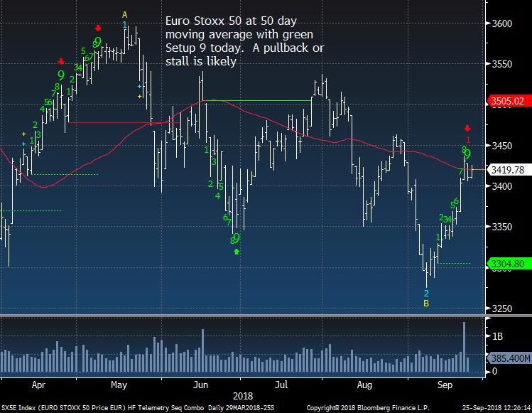Click the red down arrow above September's bars
Image resolution: width=532 pixels, height=413 pixels.
(x=467, y=128)
